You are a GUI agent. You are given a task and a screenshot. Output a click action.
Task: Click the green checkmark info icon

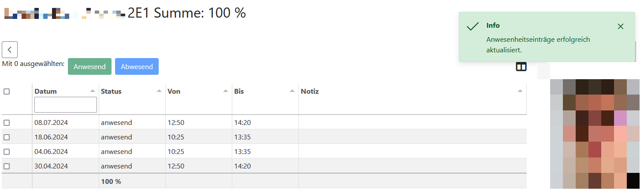(x=473, y=26)
